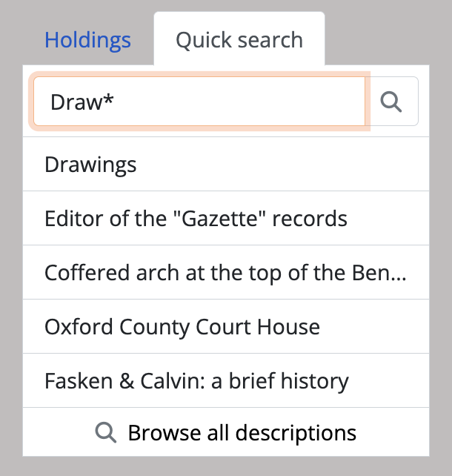
Task: Browse all descriptions from the results footer
Action: coord(242,432)
